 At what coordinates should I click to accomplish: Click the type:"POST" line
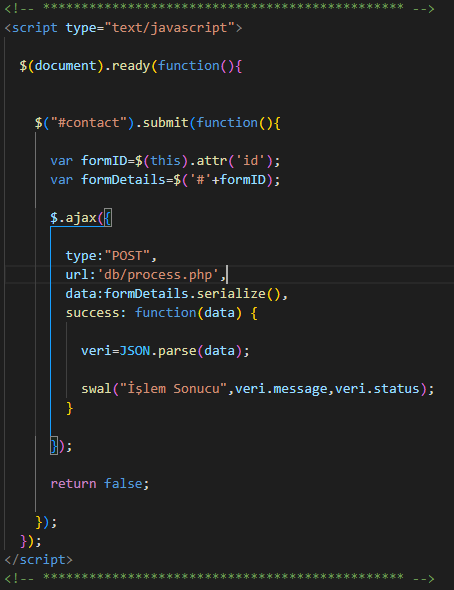[111, 256]
